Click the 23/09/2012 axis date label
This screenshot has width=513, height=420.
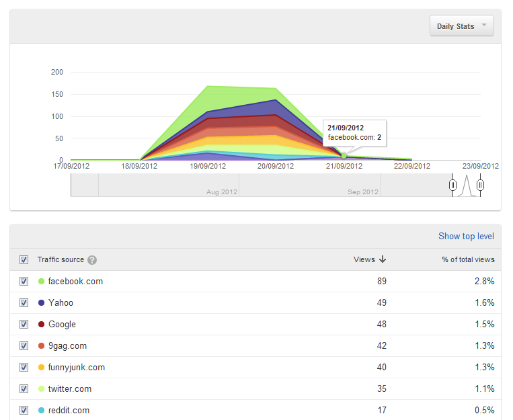point(481,166)
